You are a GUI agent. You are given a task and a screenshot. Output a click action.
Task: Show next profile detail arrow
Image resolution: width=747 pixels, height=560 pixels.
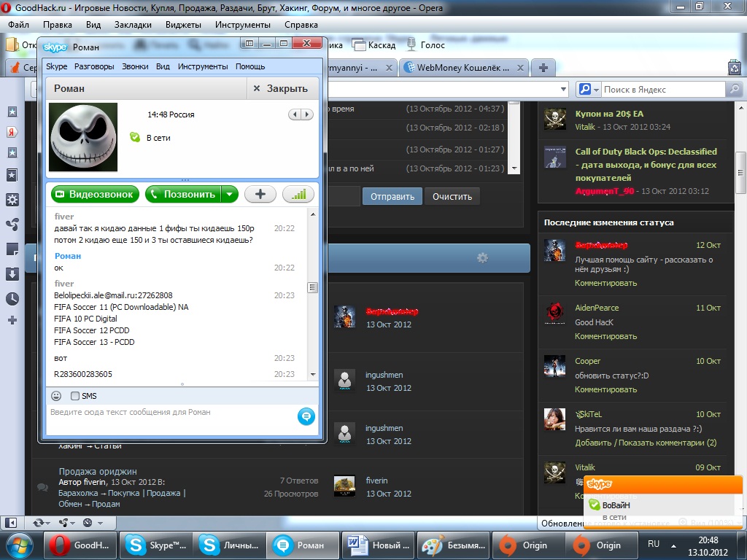pyautogui.click(x=307, y=114)
